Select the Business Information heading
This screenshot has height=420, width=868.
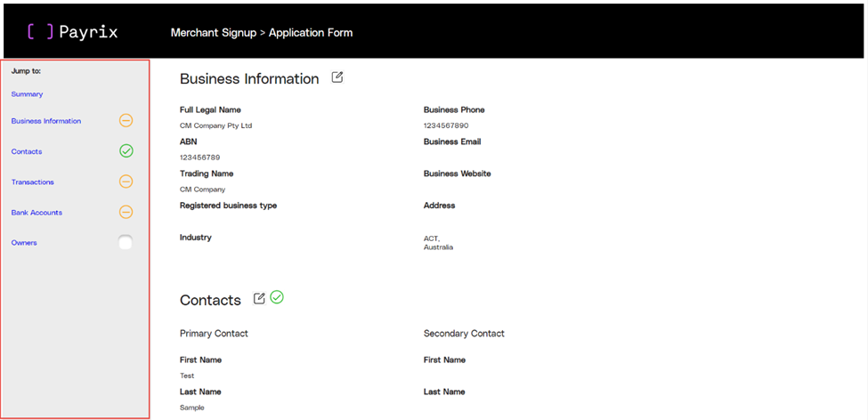coord(249,78)
